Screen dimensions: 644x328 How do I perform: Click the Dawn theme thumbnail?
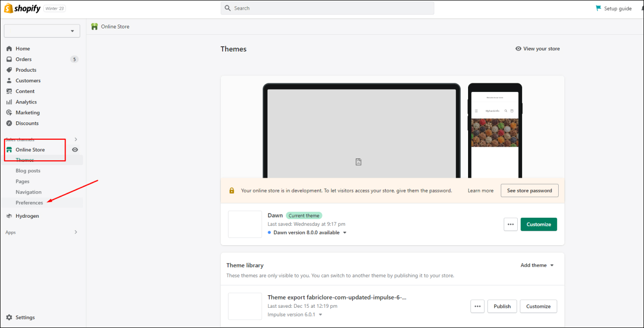click(x=245, y=224)
